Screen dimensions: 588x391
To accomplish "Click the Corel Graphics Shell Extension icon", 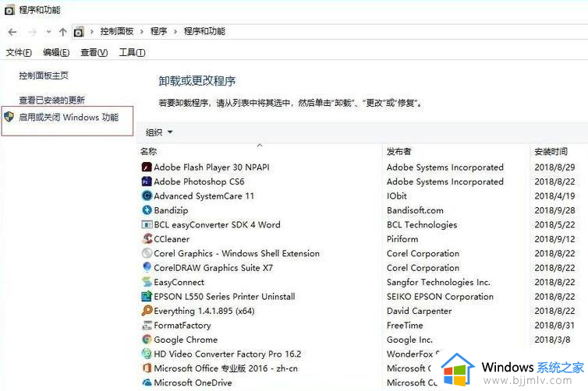I will pos(147,253).
